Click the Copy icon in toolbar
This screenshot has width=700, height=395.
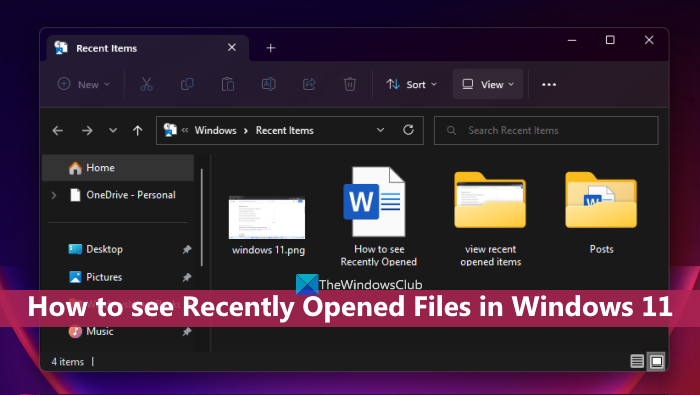pyautogui.click(x=187, y=84)
